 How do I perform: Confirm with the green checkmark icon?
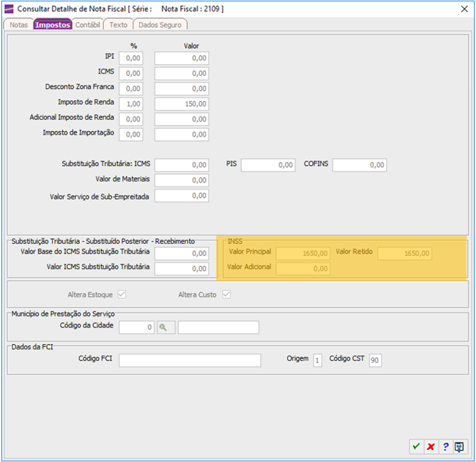click(x=416, y=446)
